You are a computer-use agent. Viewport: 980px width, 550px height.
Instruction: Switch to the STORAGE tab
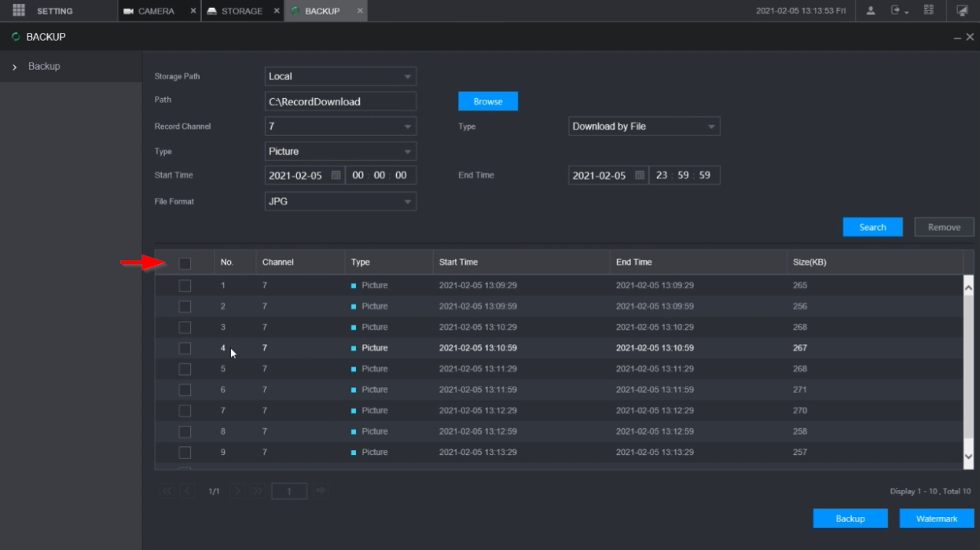tap(236, 11)
